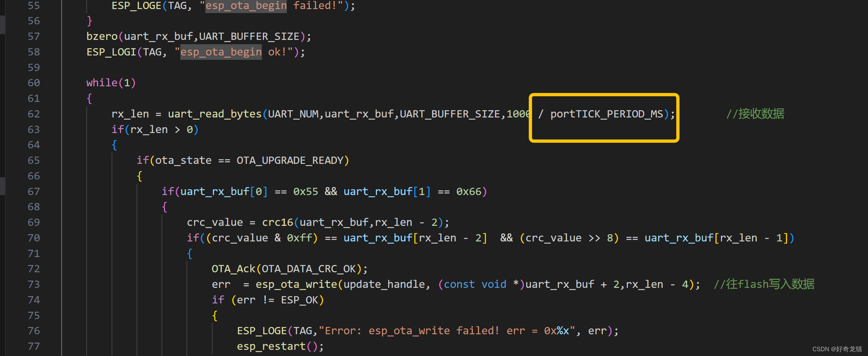Click crc16 function call on line 69
The image size is (868, 356).
pyautogui.click(x=278, y=223)
